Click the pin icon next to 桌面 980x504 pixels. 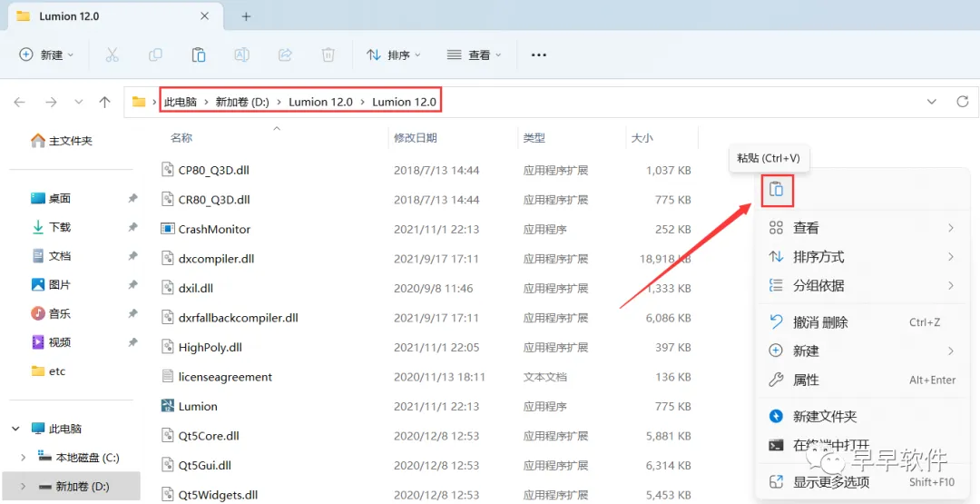[132, 198]
